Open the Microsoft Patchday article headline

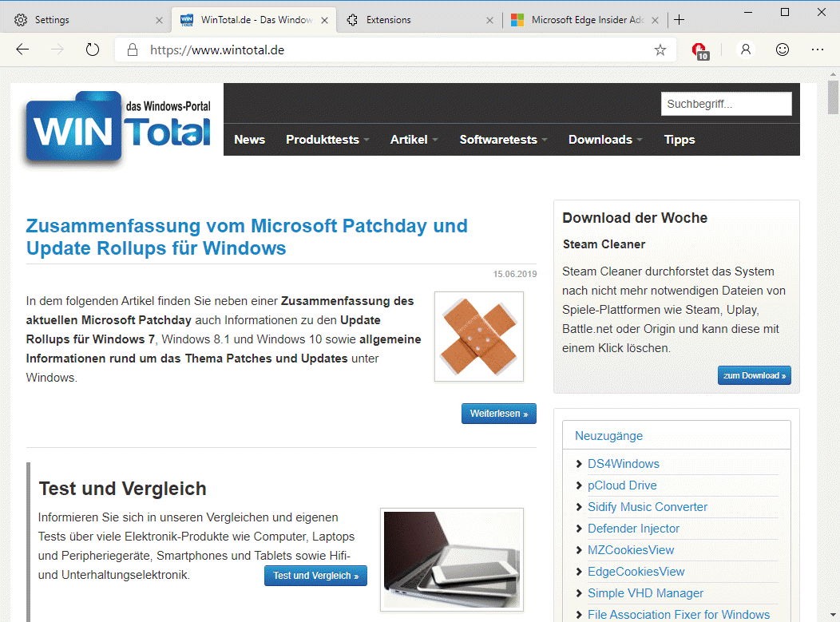pyautogui.click(x=247, y=237)
